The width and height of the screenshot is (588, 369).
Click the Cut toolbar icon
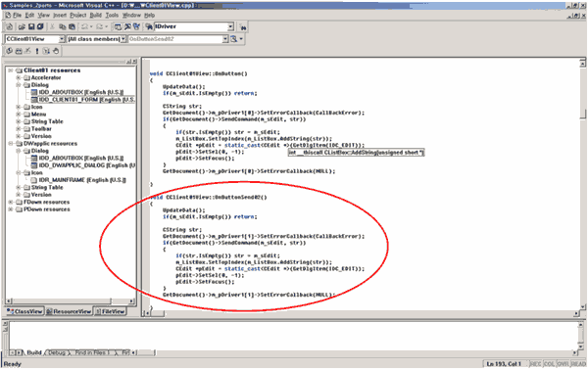coord(52,26)
